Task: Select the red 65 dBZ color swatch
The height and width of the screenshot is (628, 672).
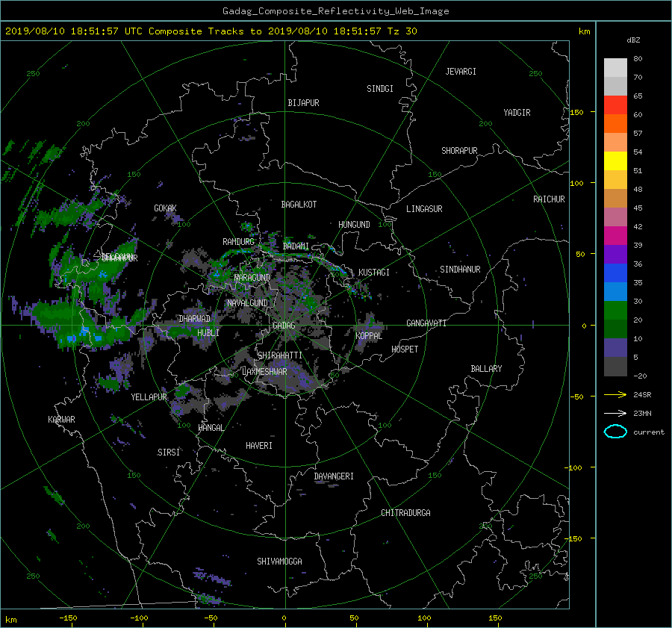Action: pyautogui.click(x=615, y=105)
